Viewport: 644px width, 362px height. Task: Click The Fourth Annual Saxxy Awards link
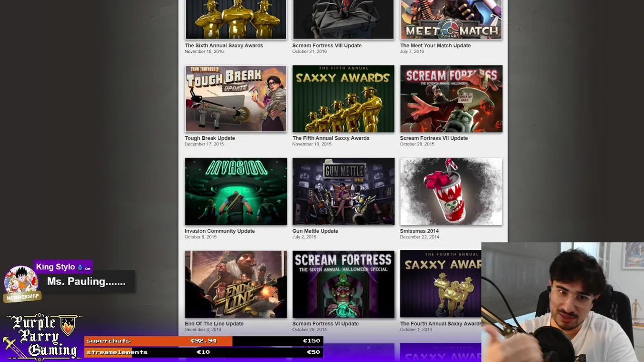441,323
